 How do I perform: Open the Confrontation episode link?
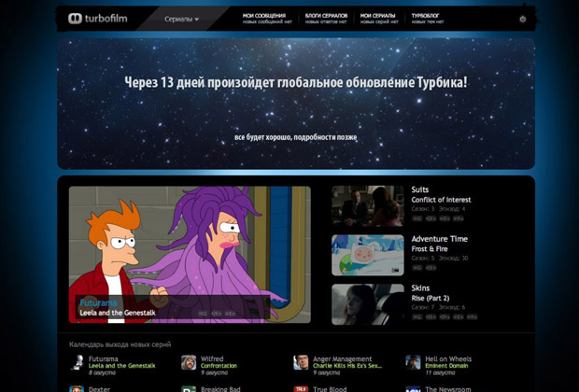[219, 366]
